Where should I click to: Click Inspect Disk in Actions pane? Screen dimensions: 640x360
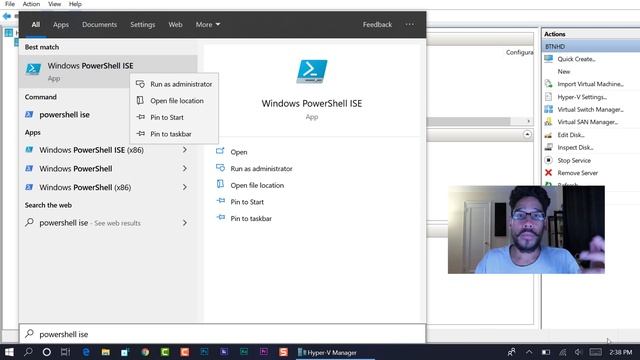(575, 148)
